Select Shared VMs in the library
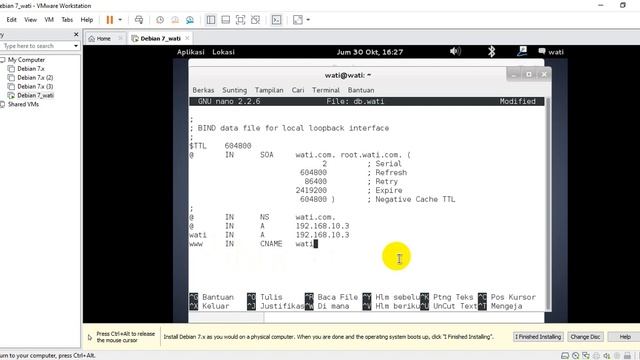Viewport: 640px width, 360px height. point(23,104)
